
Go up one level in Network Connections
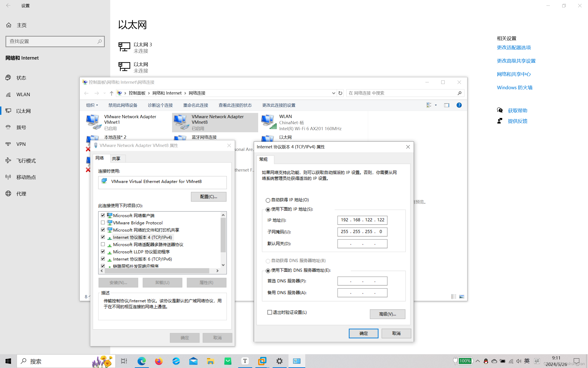112,93
